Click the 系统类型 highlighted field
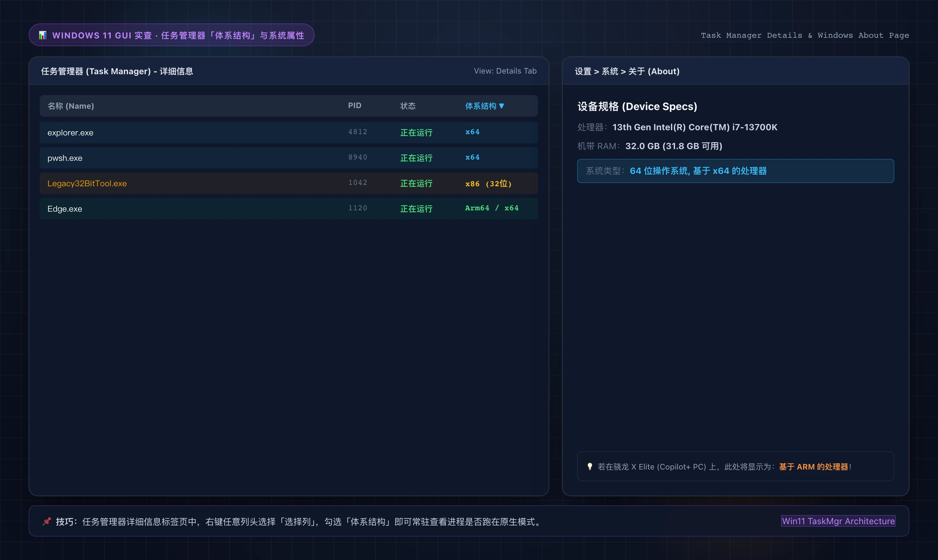The image size is (938, 560). pyautogui.click(x=735, y=171)
